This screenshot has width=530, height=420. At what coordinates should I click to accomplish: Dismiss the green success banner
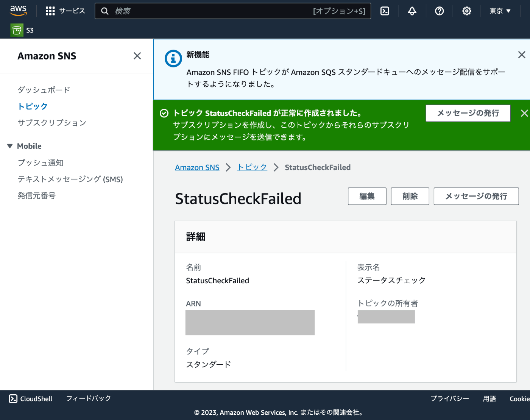point(524,113)
